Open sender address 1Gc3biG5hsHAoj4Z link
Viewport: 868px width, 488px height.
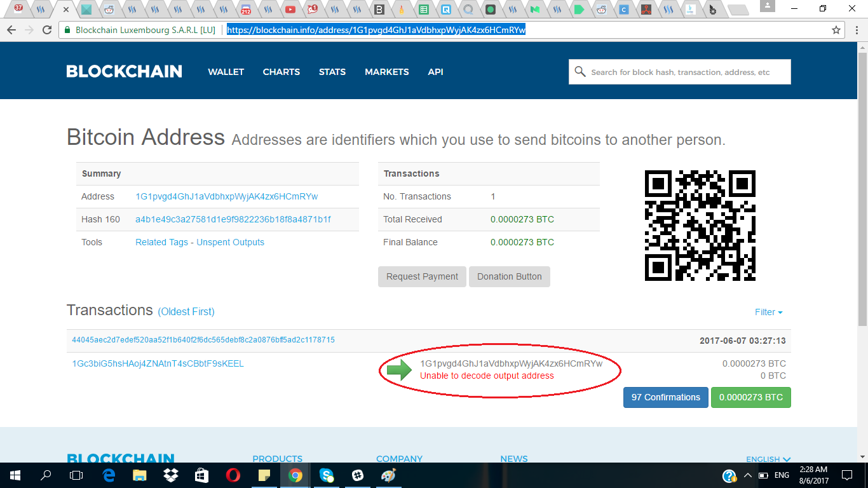pyautogui.click(x=158, y=364)
